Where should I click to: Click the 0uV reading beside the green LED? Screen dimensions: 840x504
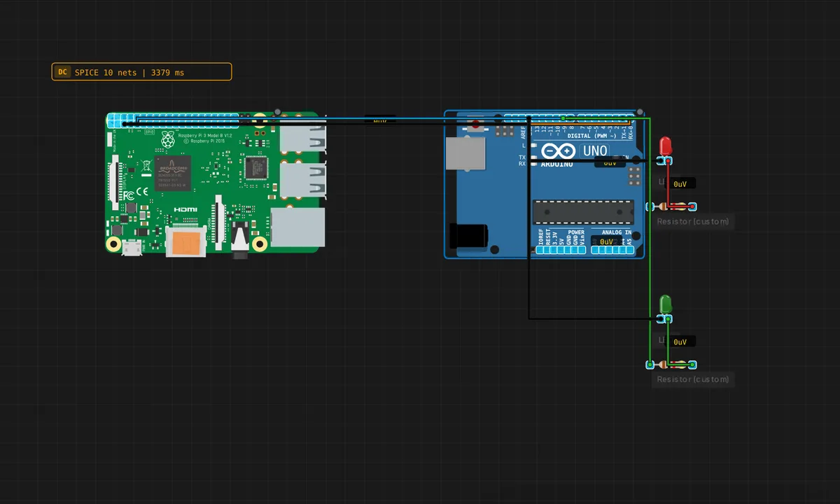pyautogui.click(x=680, y=342)
